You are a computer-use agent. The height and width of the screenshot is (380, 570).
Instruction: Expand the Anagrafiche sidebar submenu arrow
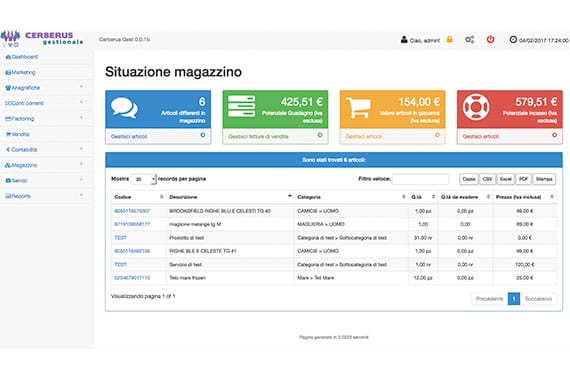81,87
